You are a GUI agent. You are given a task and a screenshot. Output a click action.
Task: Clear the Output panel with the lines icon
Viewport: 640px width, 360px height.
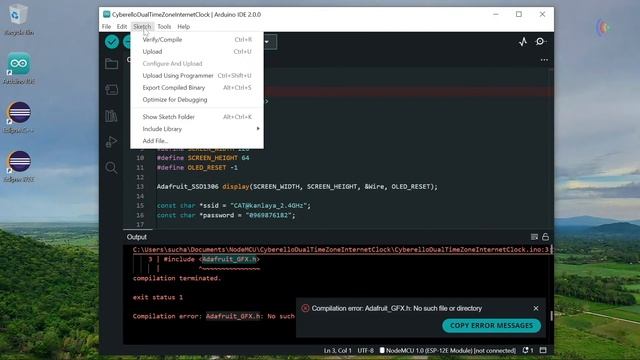point(534,237)
